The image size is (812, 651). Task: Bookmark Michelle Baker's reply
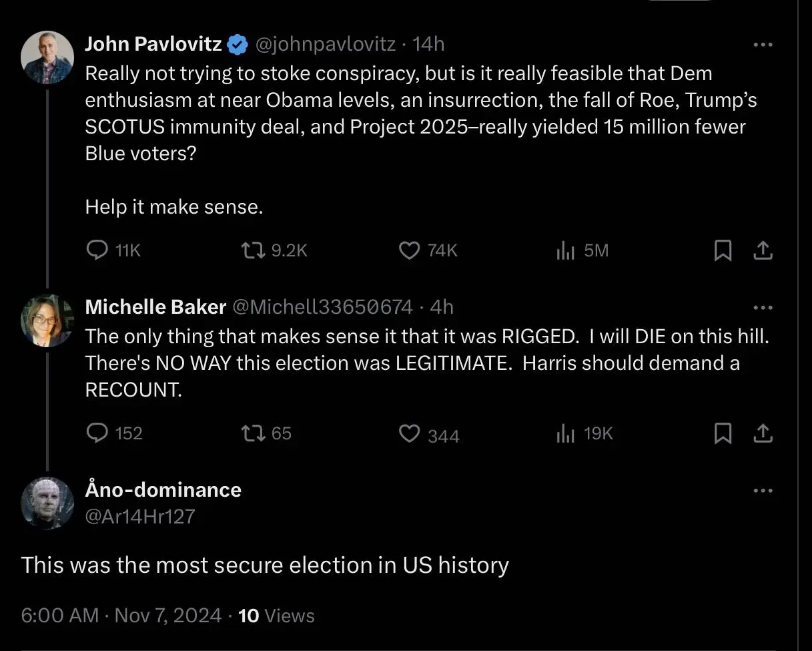(722, 434)
